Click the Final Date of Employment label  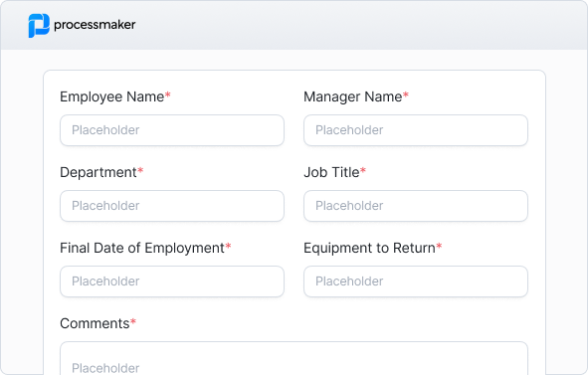[142, 249]
